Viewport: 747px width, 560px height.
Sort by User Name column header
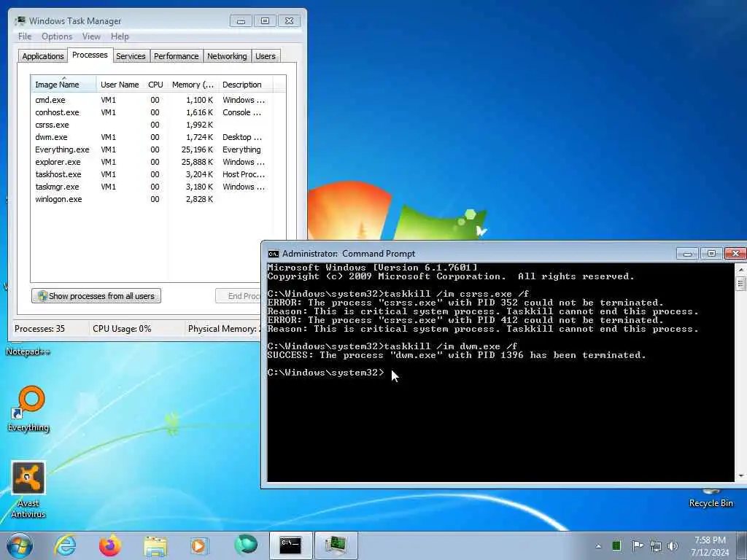pyautogui.click(x=120, y=85)
